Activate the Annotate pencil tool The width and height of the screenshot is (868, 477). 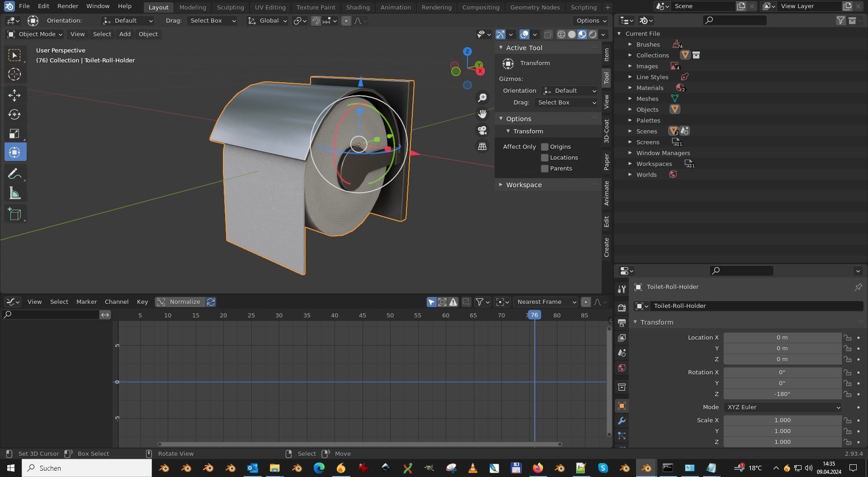coord(14,174)
